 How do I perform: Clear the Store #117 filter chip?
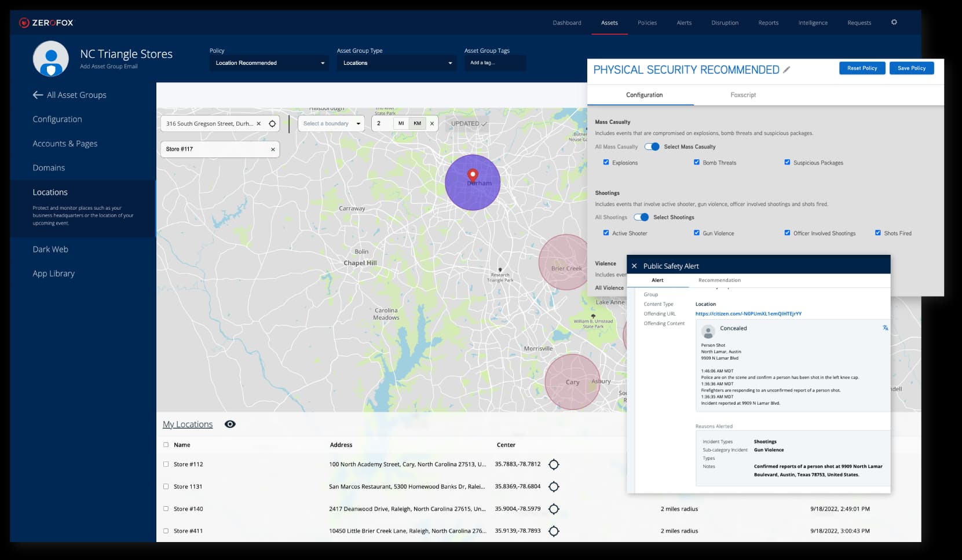click(272, 149)
